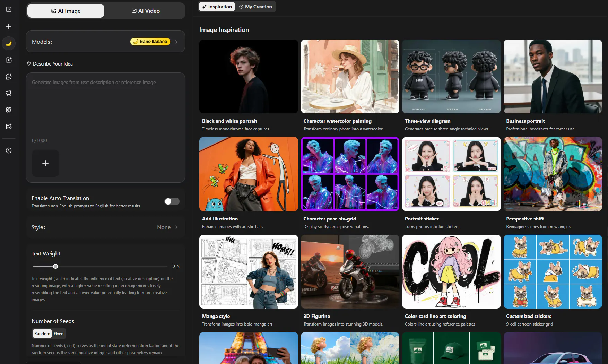Open the Portrait sticker thumbnail

tap(451, 174)
